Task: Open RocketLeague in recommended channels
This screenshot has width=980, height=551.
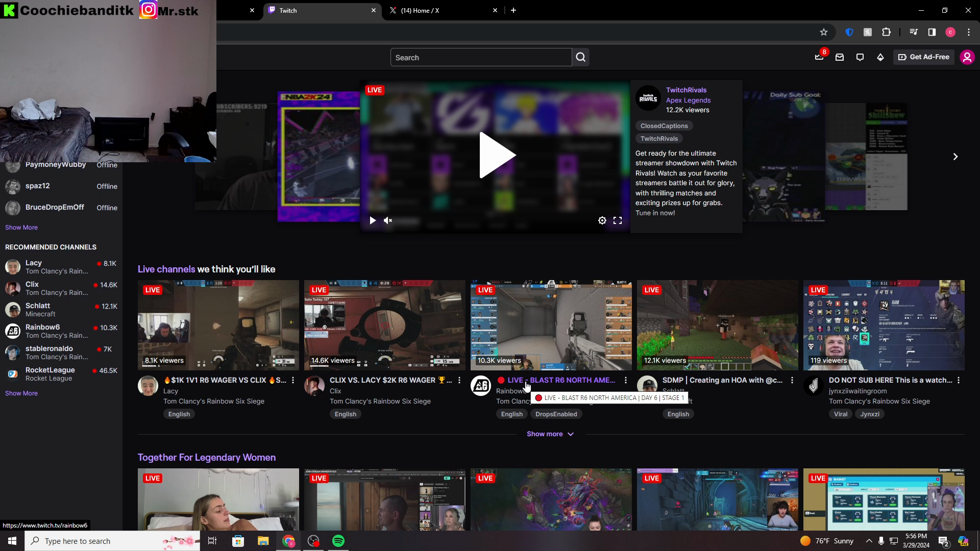Action: (61, 374)
